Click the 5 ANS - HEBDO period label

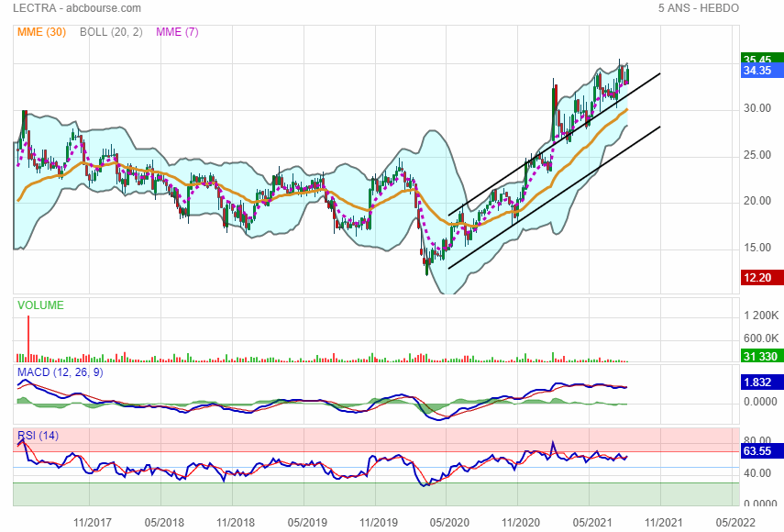pos(699,8)
